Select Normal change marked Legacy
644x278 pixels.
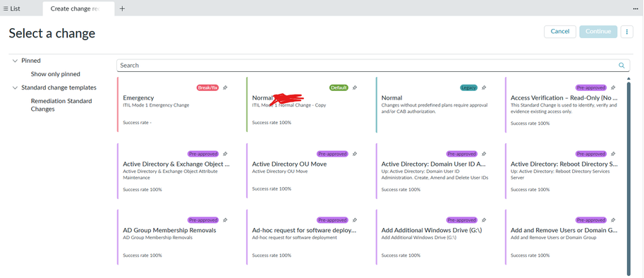(x=391, y=98)
